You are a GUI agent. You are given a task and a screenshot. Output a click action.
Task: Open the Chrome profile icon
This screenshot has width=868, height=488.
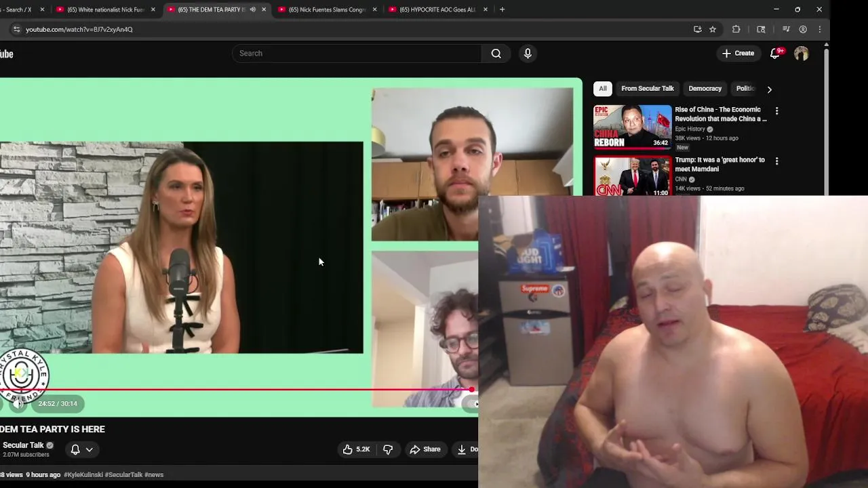[x=803, y=29]
